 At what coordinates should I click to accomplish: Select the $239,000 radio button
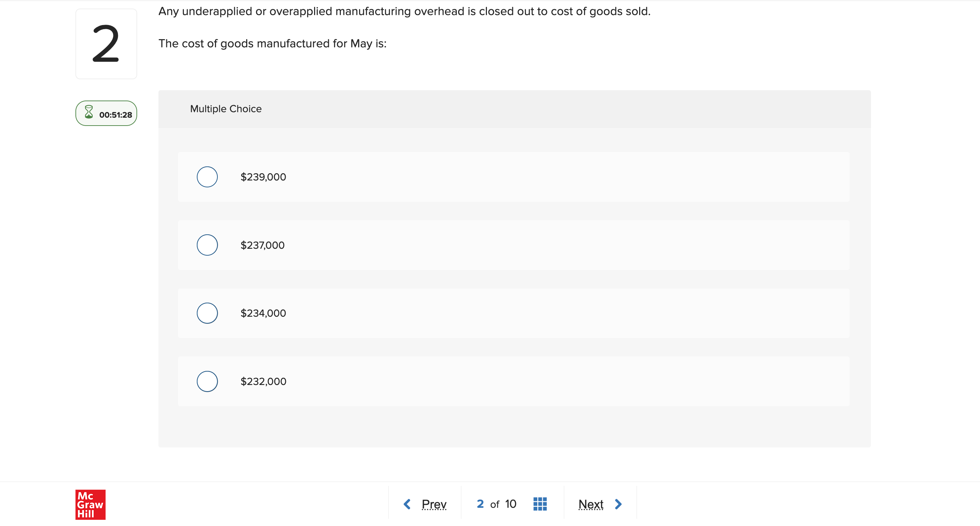coord(207,177)
